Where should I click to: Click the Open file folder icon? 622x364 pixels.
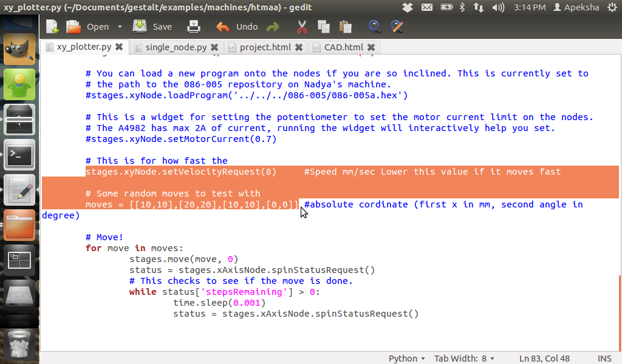point(73,27)
